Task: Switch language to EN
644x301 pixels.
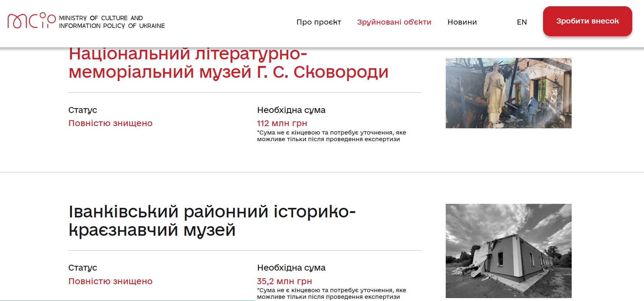Action: pos(521,22)
